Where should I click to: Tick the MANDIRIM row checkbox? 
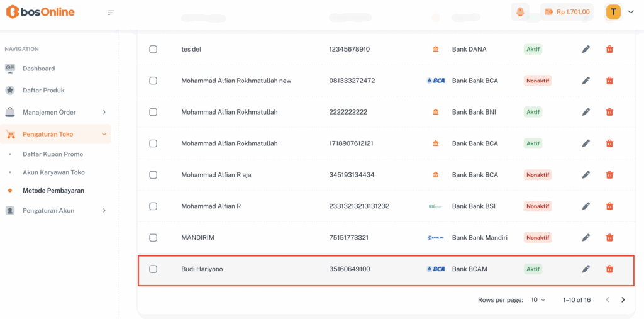[x=153, y=238]
